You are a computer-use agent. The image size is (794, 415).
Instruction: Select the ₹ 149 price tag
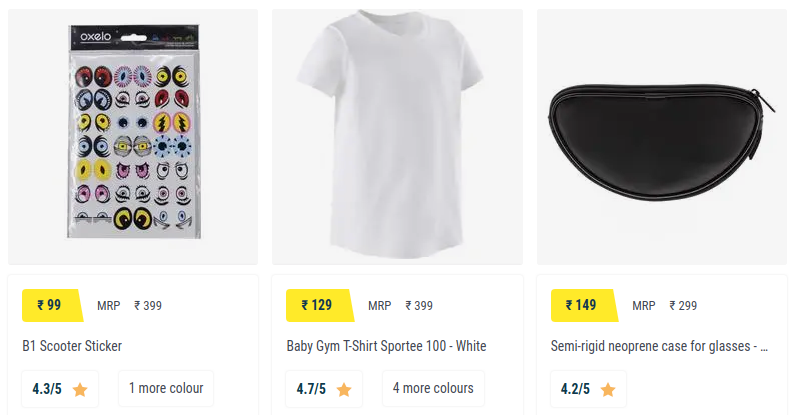tap(584, 305)
